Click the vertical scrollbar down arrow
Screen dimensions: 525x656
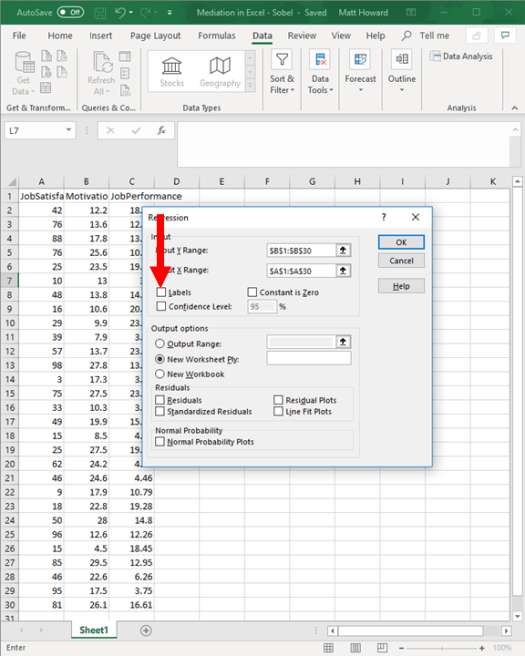click(517, 616)
